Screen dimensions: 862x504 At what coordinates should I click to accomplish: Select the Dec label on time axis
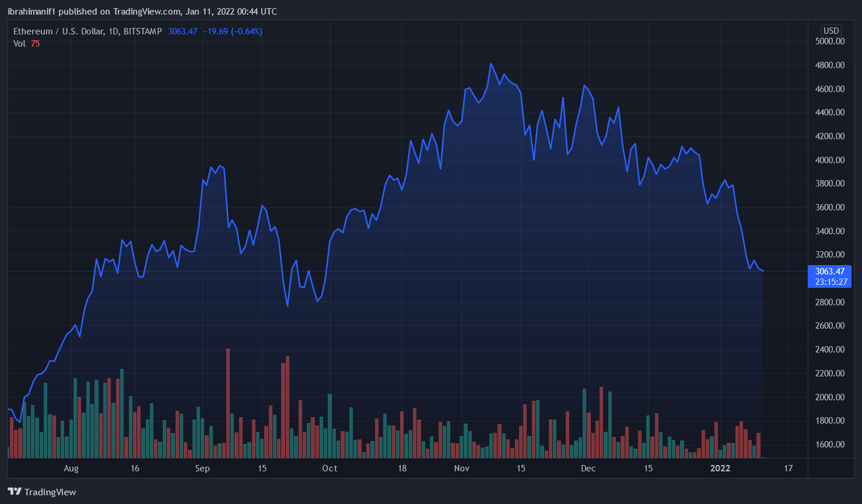(588, 468)
